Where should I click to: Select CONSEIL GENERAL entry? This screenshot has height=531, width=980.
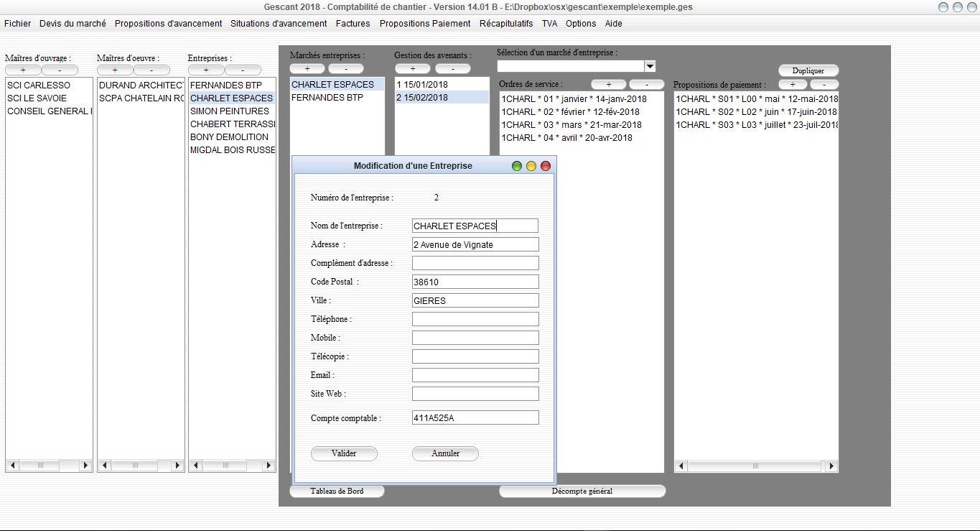point(49,111)
